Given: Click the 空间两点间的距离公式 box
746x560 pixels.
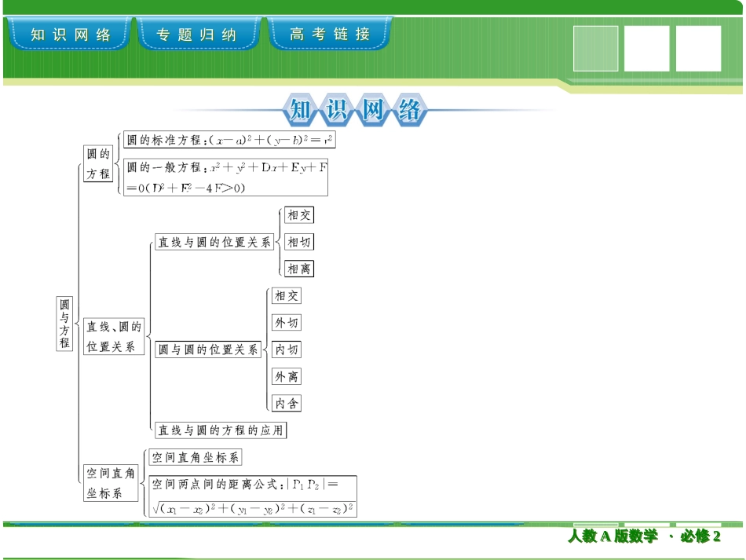Looking at the screenshot, I should coord(253,496).
